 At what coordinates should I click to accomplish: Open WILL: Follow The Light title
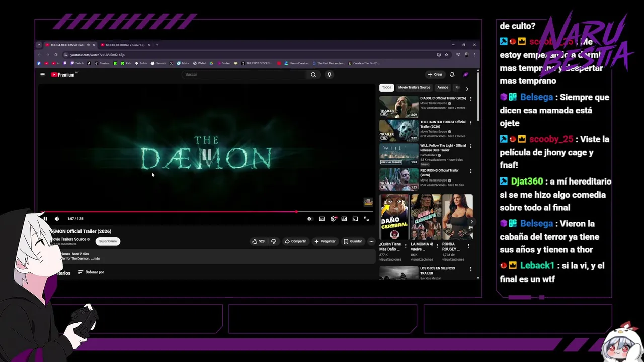[443, 148]
